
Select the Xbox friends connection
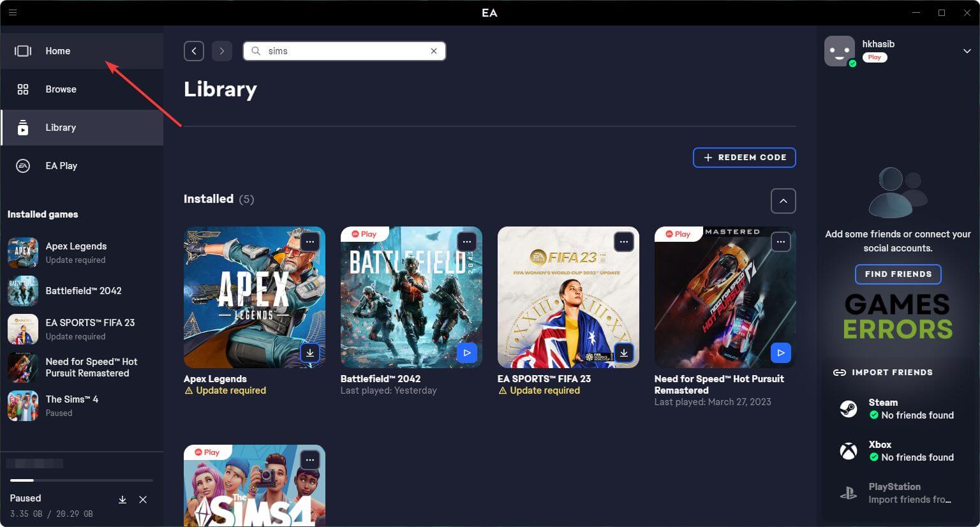(898, 451)
